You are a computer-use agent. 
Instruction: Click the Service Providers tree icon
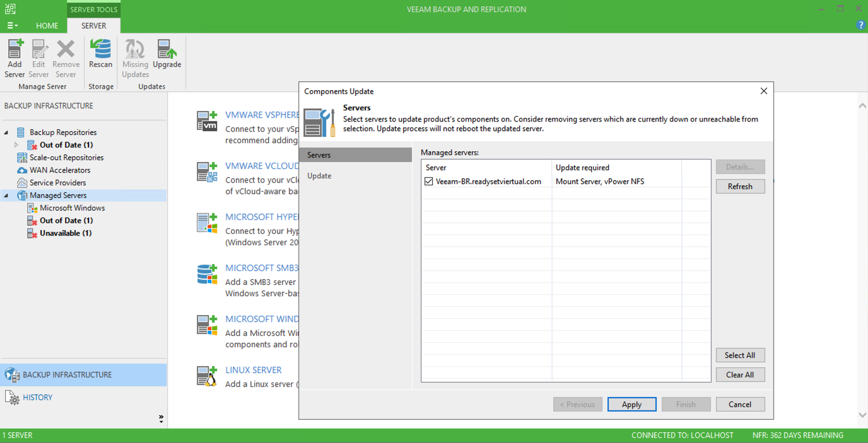[21, 183]
